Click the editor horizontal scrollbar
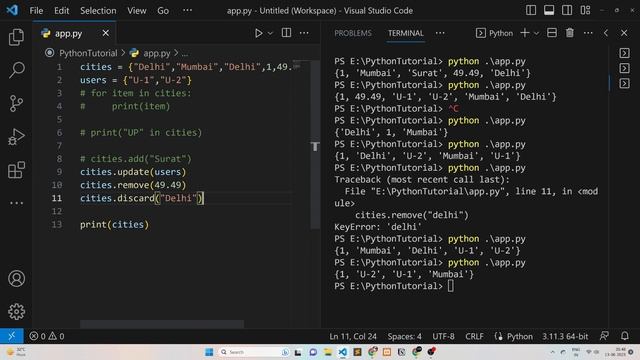The image size is (640, 360). [x=162, y=324]
